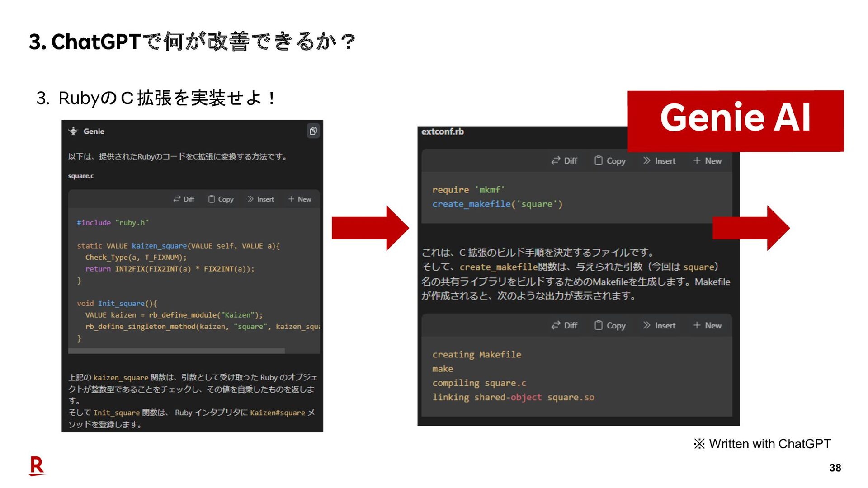Viewport: 868px width, 488px height.
Task: Insert the make output block
Action: pyautogui.click(x=659, y=325)
